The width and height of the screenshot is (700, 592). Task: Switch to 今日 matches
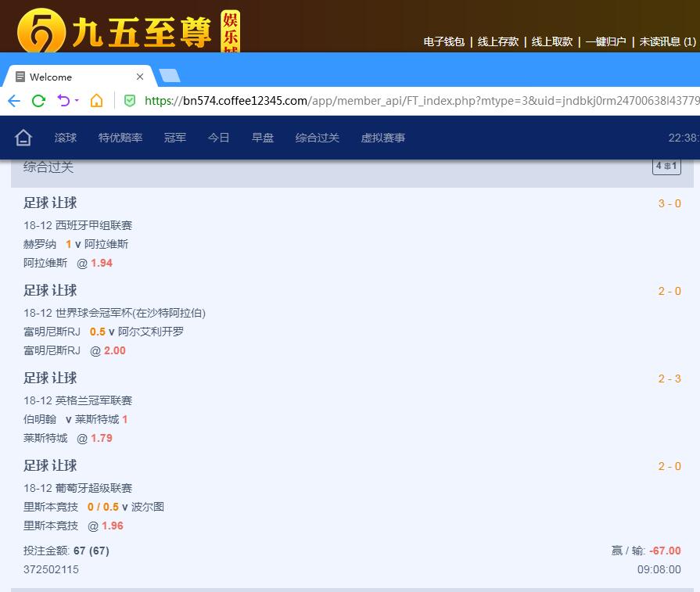pyautogui.click(x=219, y=138)
